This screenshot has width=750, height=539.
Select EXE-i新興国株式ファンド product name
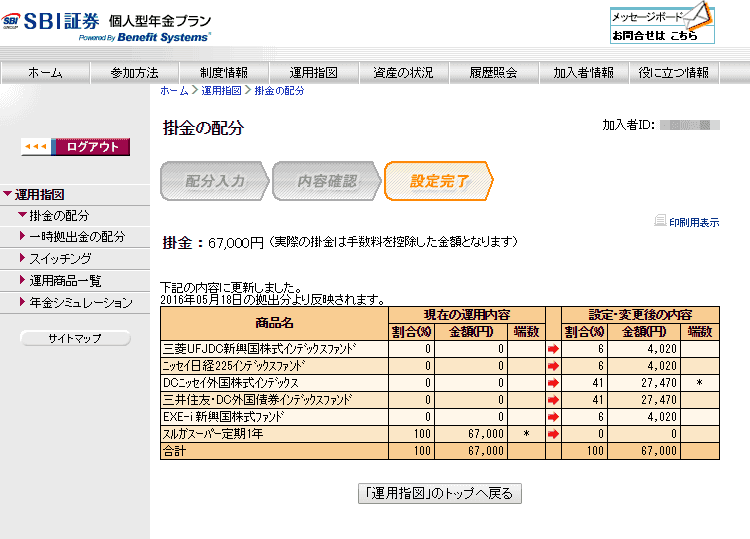223,417
